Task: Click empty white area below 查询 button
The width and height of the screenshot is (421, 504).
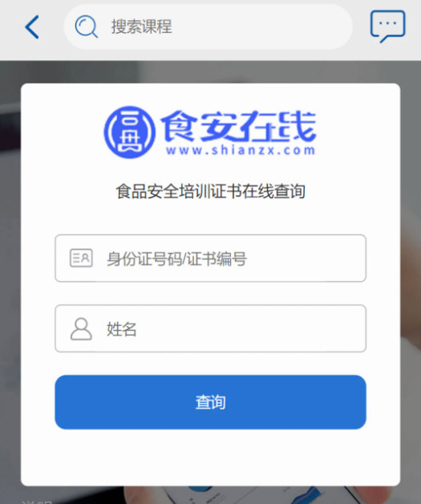Action: coord(210,458)
